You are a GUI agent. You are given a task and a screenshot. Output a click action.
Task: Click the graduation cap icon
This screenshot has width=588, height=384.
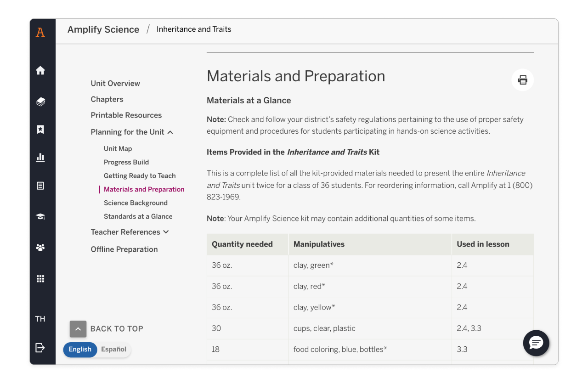coord(40,216)
